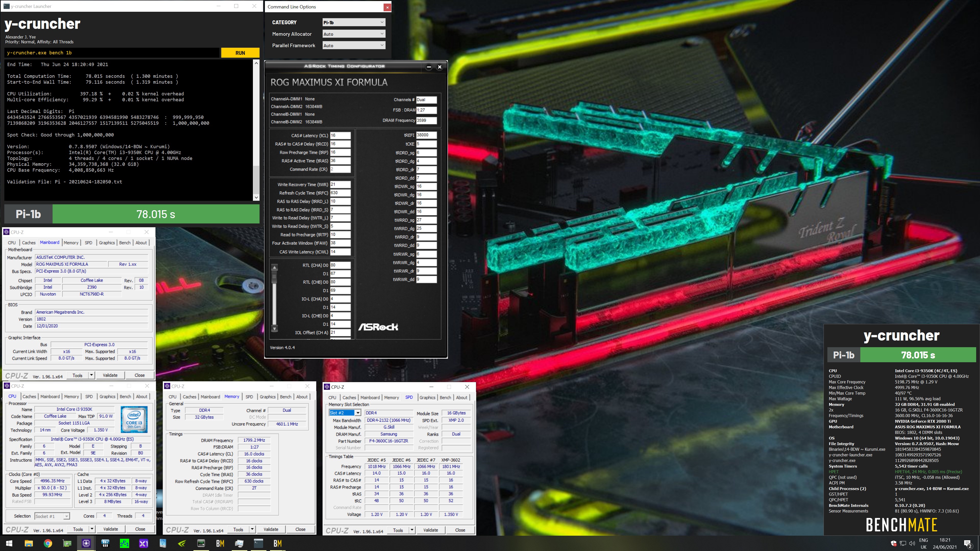Click the down arrow of ASRock RTL scrollbar
The height and width of the screenshot is (551, 980).
(274, 329)
